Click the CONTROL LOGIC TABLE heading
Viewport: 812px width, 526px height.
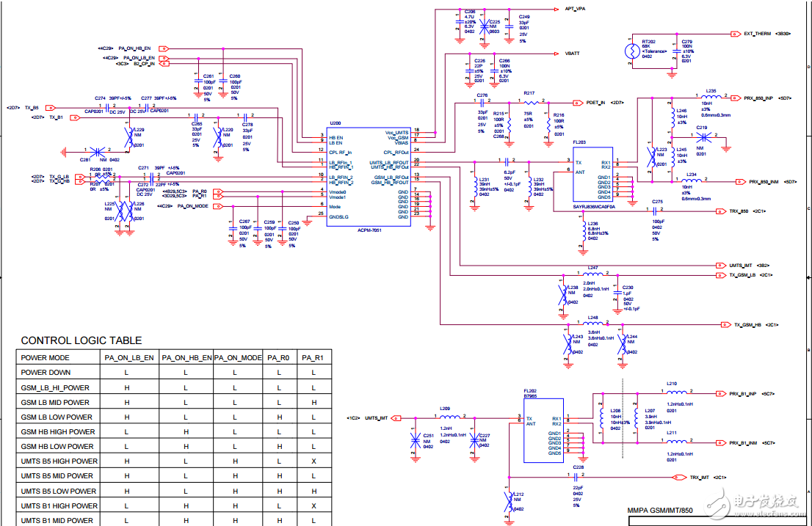click(x=81, y=340)
